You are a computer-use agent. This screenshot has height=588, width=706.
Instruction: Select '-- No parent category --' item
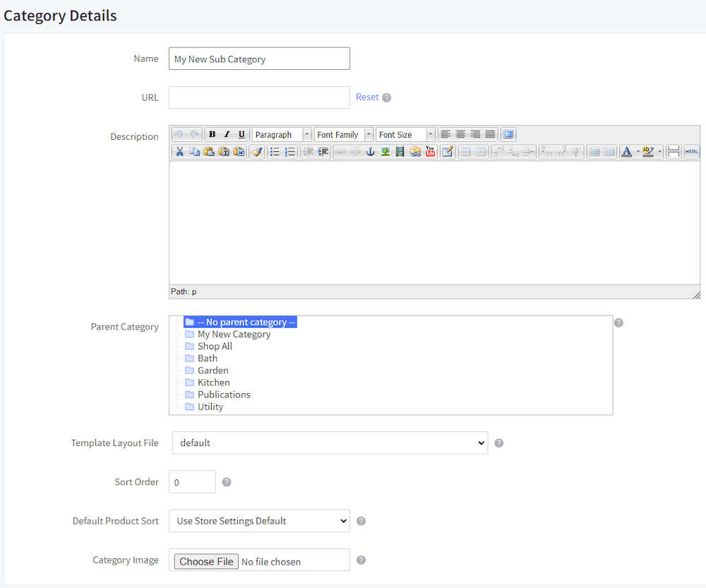(241, 322)
